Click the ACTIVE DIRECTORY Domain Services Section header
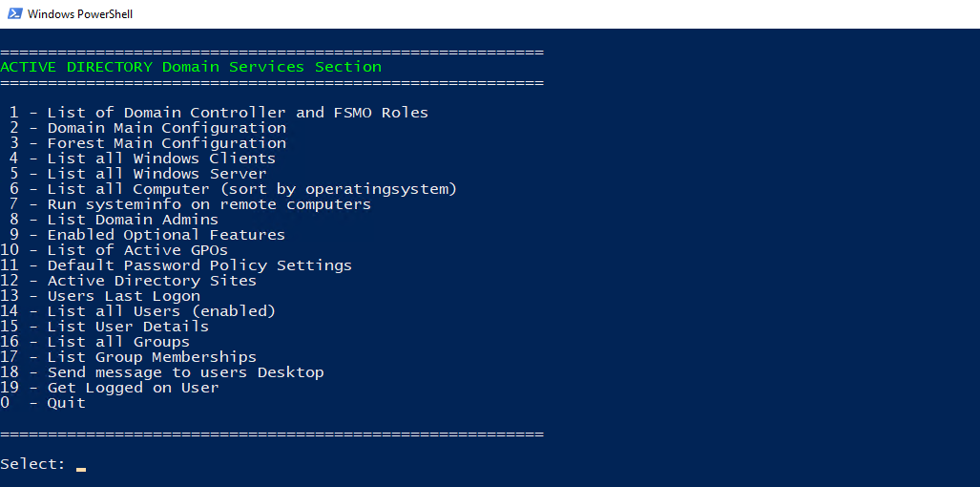This screenshot has height=487, width=980. pyautogui.click(x=191, y=67)
